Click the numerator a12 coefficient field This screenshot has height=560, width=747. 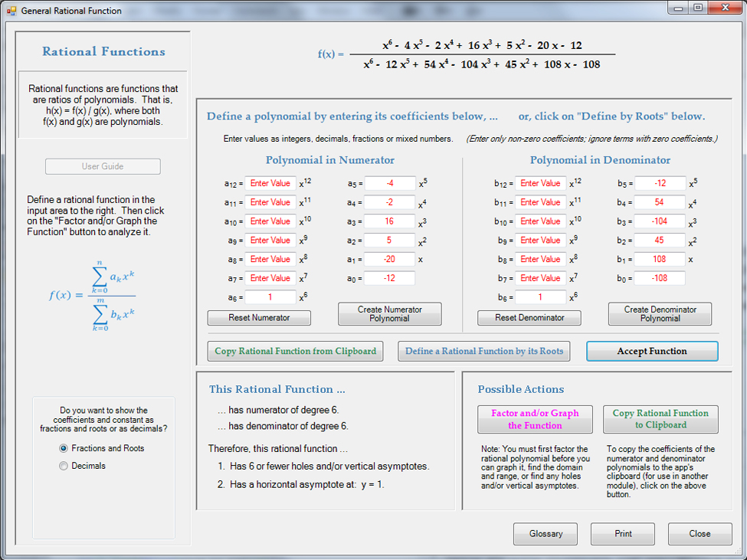coord(270,184)
